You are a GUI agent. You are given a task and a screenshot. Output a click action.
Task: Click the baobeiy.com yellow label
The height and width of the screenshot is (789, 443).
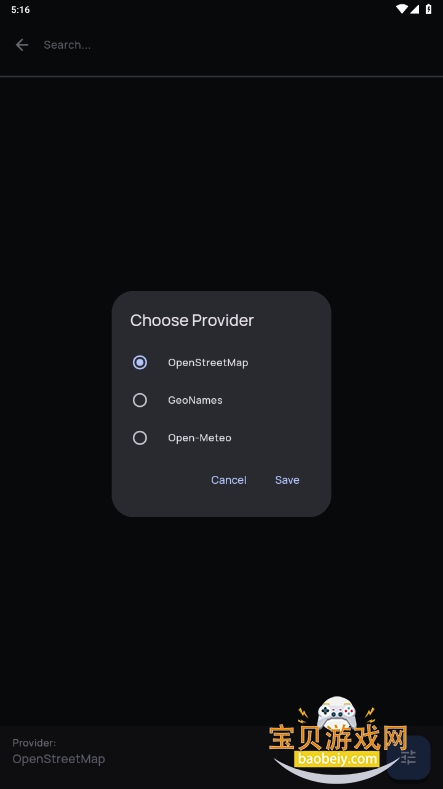(x=336, y=758)
